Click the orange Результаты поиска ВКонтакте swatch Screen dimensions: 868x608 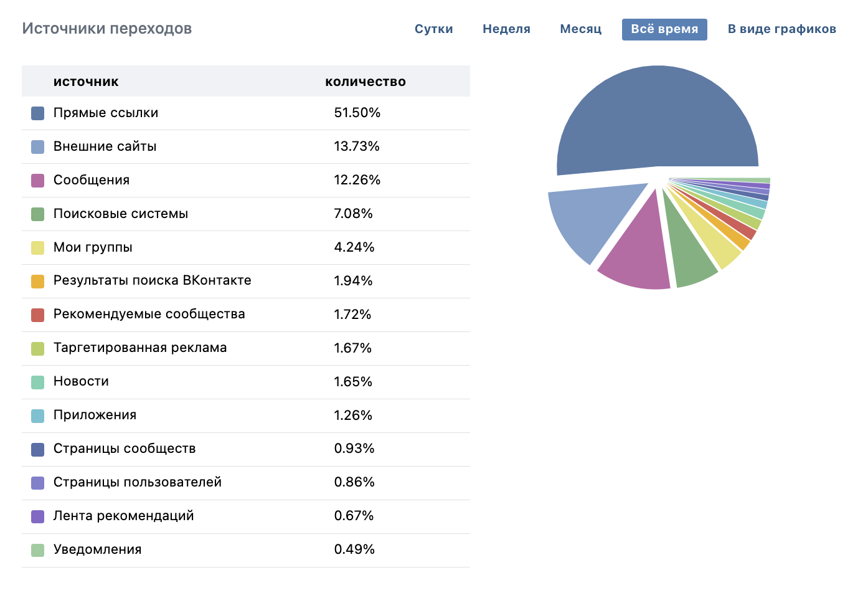[38, 282]
